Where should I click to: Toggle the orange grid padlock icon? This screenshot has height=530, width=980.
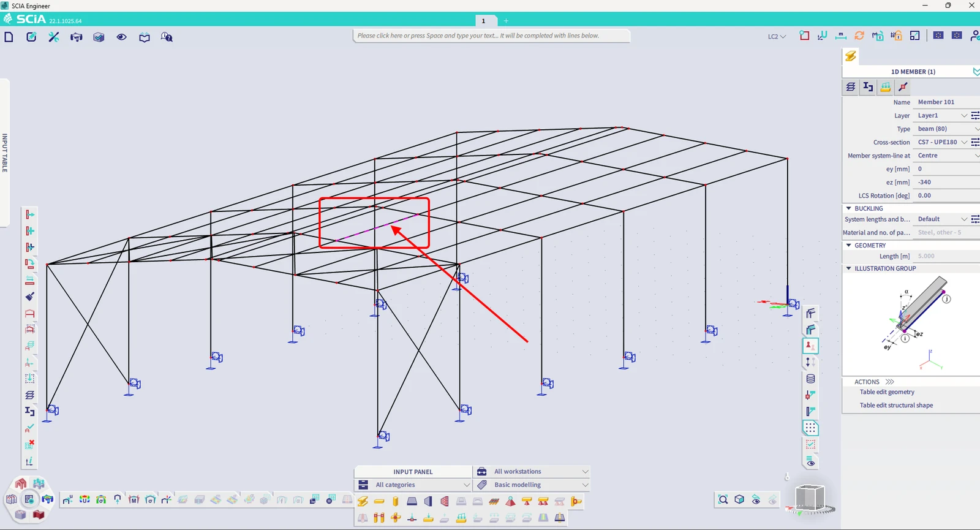click(896, 36)
